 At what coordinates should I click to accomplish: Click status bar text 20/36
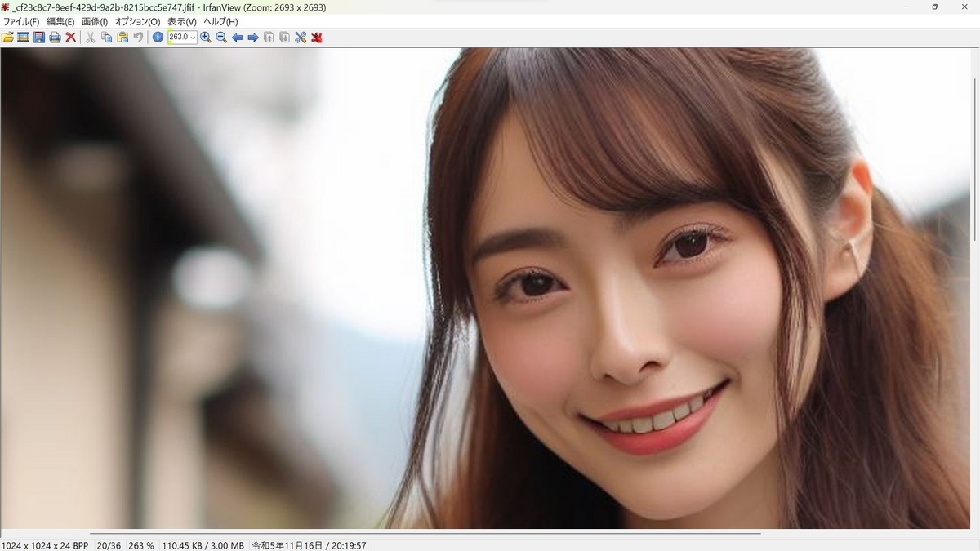pos(109,545)
